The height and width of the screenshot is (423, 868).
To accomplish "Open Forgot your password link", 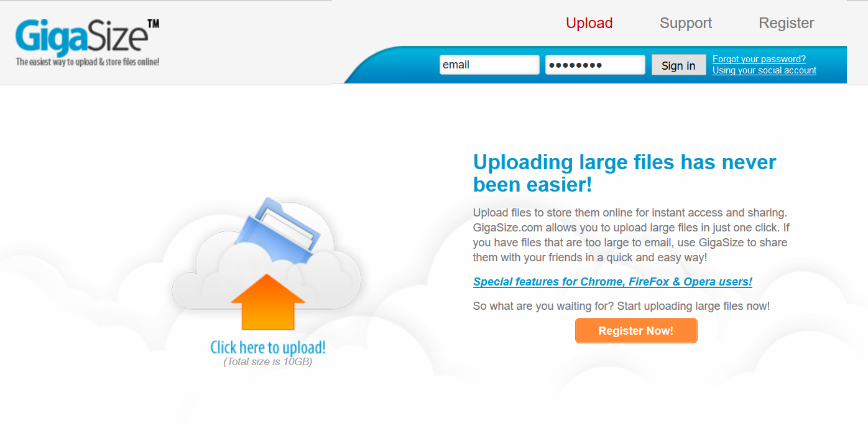I will 759,59.
